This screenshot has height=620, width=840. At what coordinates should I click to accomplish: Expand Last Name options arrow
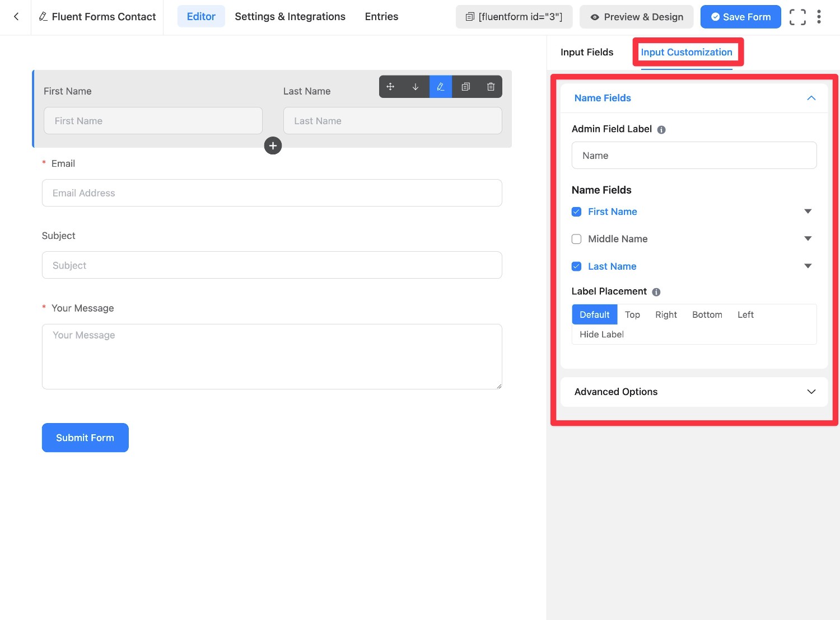point(808,266)
